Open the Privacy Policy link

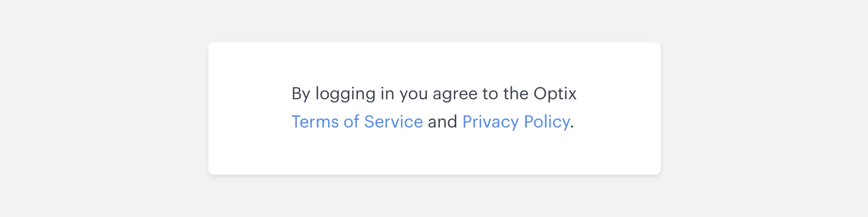tap(516, 122)
